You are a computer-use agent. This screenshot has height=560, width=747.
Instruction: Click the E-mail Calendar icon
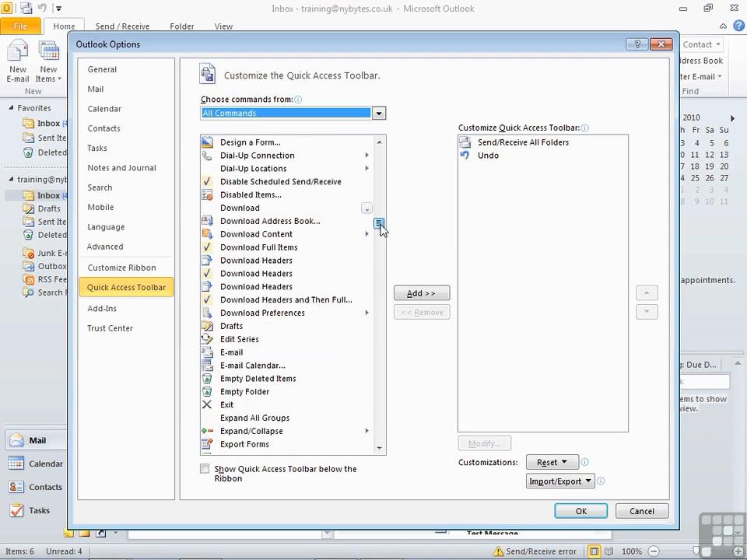(207, 366)
